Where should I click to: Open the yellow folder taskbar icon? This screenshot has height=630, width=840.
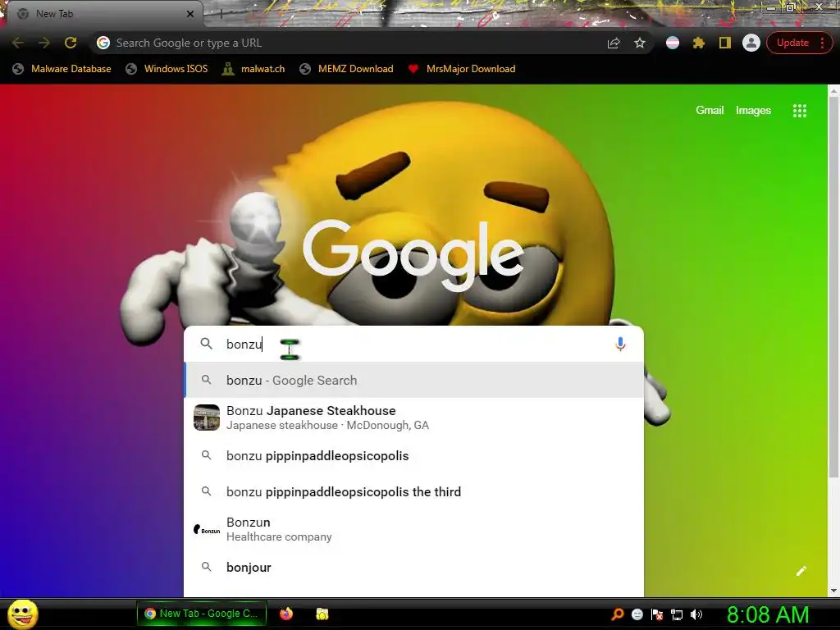click(x=322, y=614)
